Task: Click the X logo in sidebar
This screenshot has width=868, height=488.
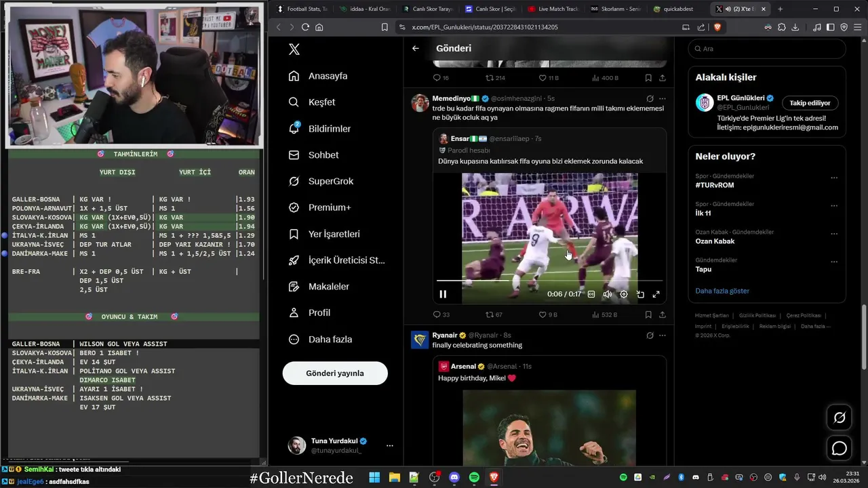Action: 294,49
